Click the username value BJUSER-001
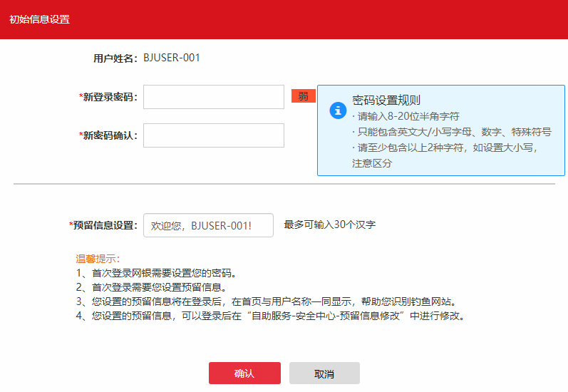The width and height of the screenshot is (568, 392). [x=172, y=58]
